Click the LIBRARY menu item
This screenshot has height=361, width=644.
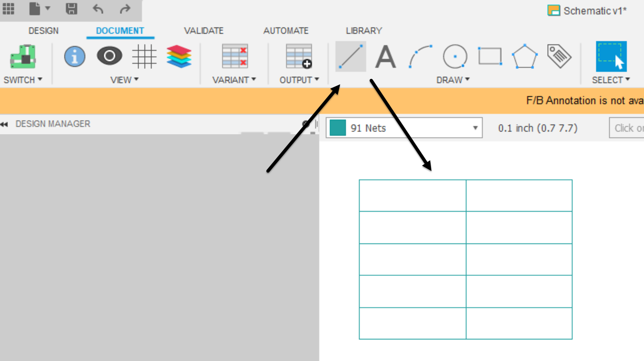[x=364, y=30]
